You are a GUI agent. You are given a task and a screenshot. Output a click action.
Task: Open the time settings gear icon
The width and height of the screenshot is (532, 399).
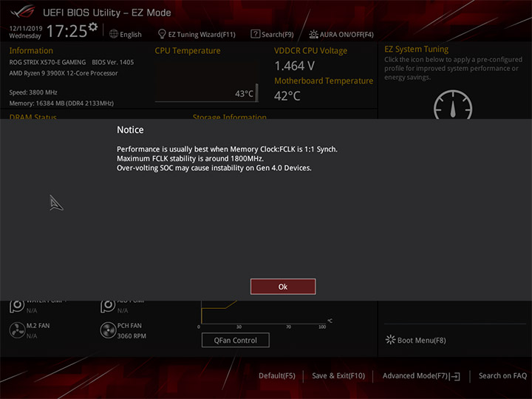[93, 27]
